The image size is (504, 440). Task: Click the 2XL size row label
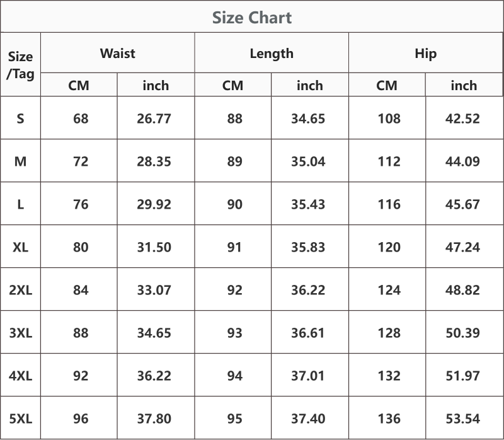point(20,290)
